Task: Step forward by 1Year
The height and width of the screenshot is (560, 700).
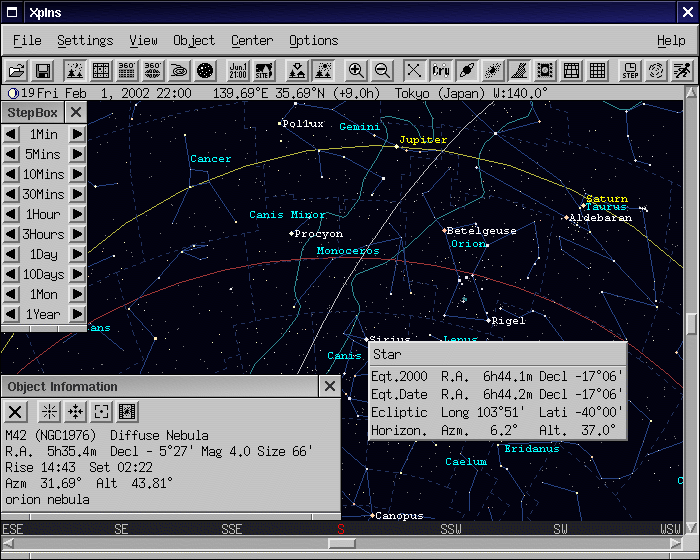Action: pos(77,314)
